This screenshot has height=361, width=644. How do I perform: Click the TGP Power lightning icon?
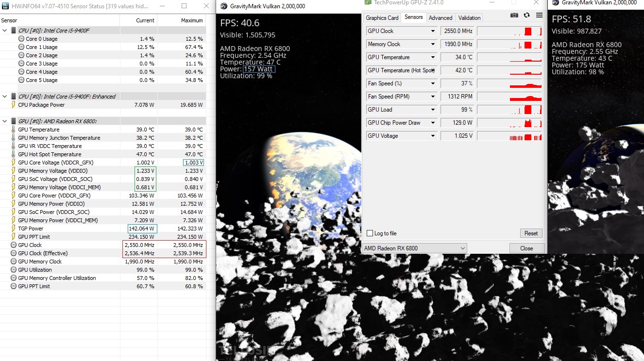[13, 229]
